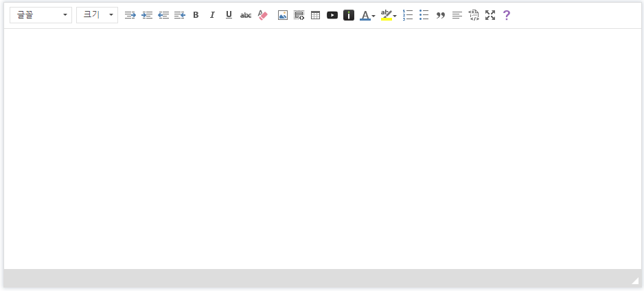Screen dimensions: 644x291
Task: Insert an image using the picture icon
Action: [x=283, y=15]
